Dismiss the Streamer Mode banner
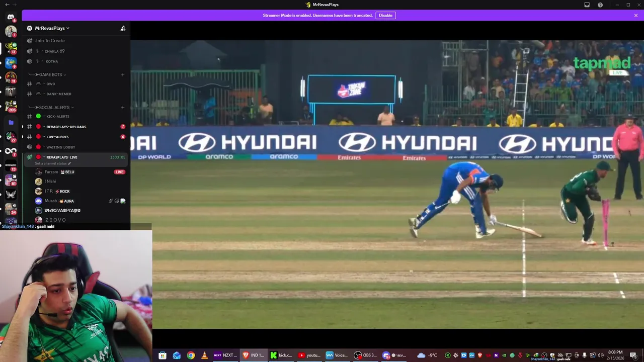The height and width of the screenshot is (362, 644). point(636,16)
